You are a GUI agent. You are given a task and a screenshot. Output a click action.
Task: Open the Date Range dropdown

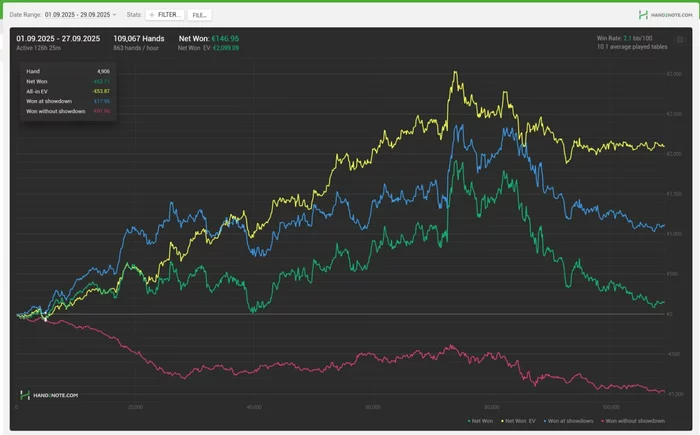(78, 15)
